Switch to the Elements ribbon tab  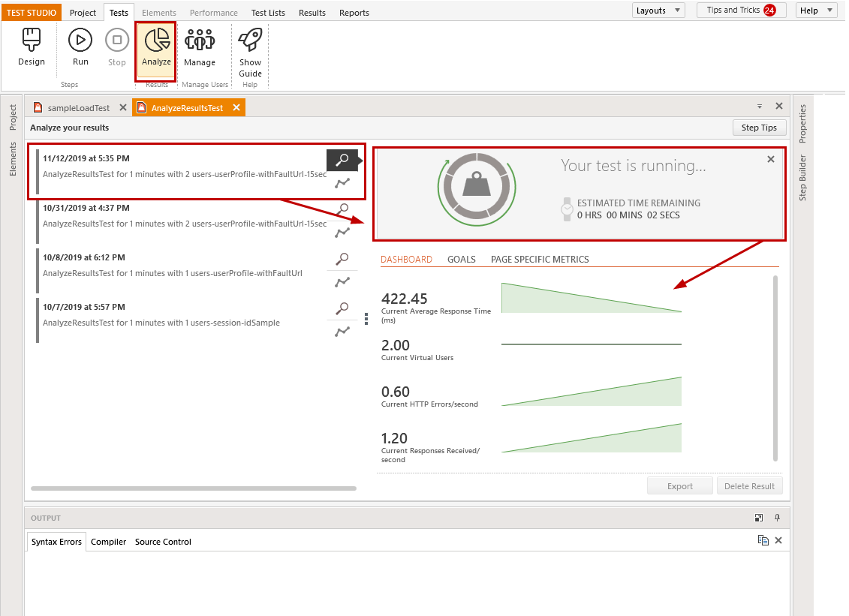click(x=158, y=13)
